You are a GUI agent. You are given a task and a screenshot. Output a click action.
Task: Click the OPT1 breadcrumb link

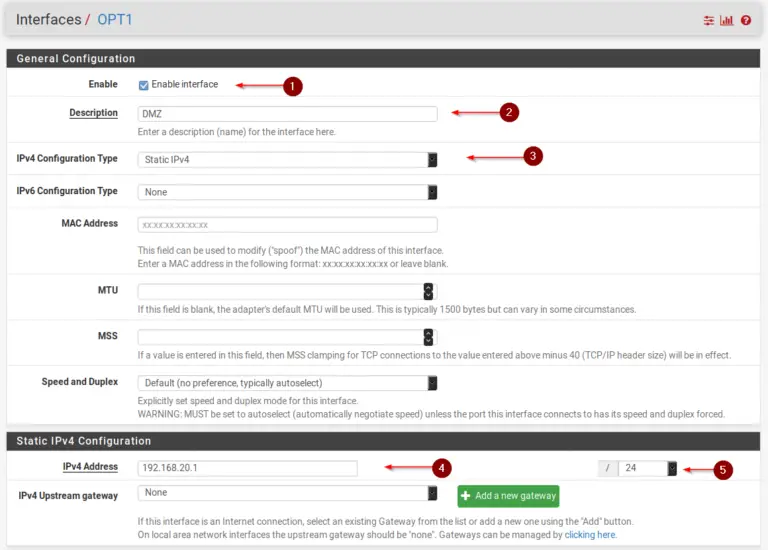click(115, 20)
